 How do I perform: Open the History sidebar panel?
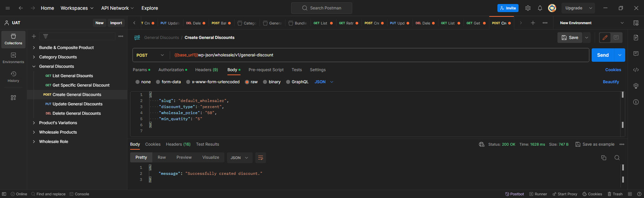click(13, 77)
